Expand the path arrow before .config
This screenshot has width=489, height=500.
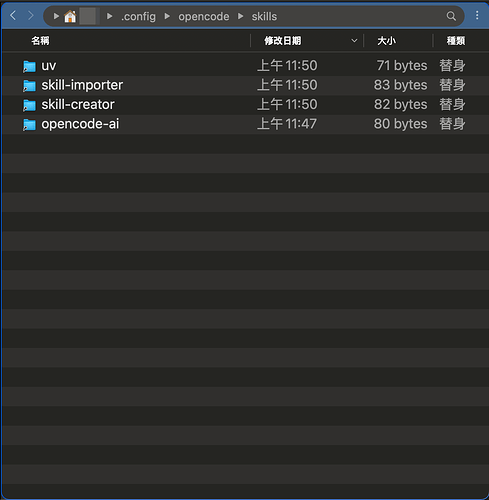coord(109,16)
